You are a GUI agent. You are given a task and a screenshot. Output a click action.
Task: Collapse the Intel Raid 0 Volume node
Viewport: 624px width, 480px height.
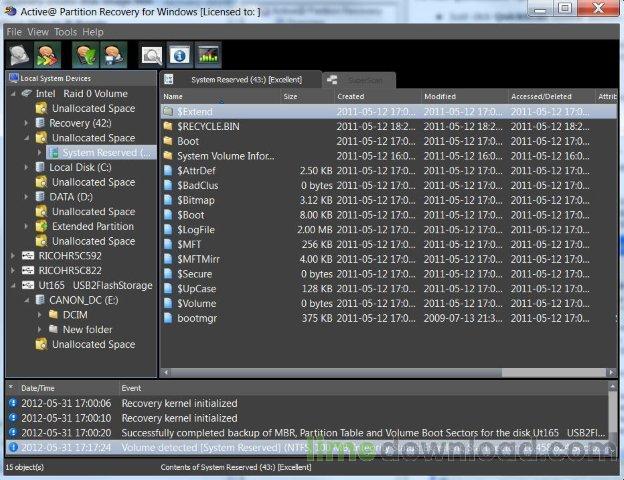(13, 94)
